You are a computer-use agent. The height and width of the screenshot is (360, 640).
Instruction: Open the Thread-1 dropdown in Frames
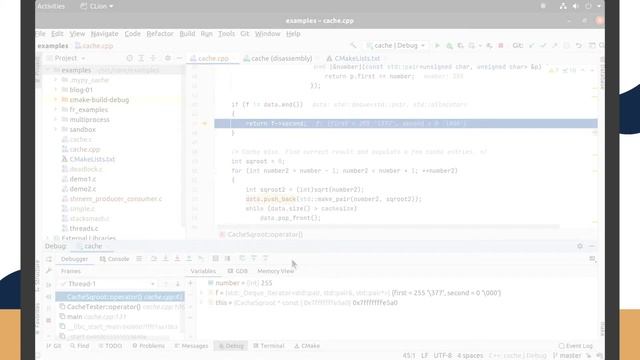click(x=107, y=284)
